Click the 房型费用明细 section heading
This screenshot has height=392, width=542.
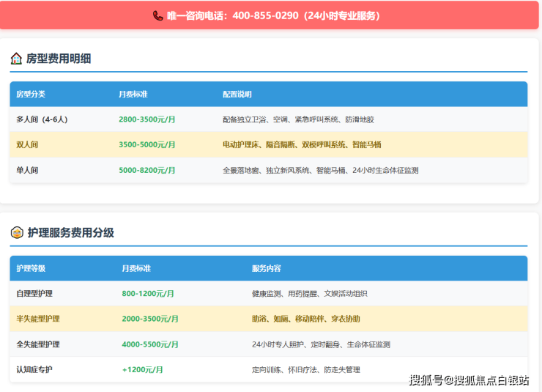59,59
